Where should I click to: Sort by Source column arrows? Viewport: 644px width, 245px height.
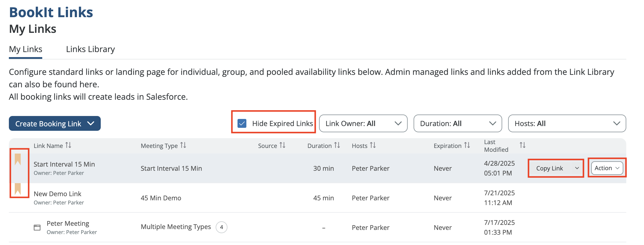coord(282,145)
